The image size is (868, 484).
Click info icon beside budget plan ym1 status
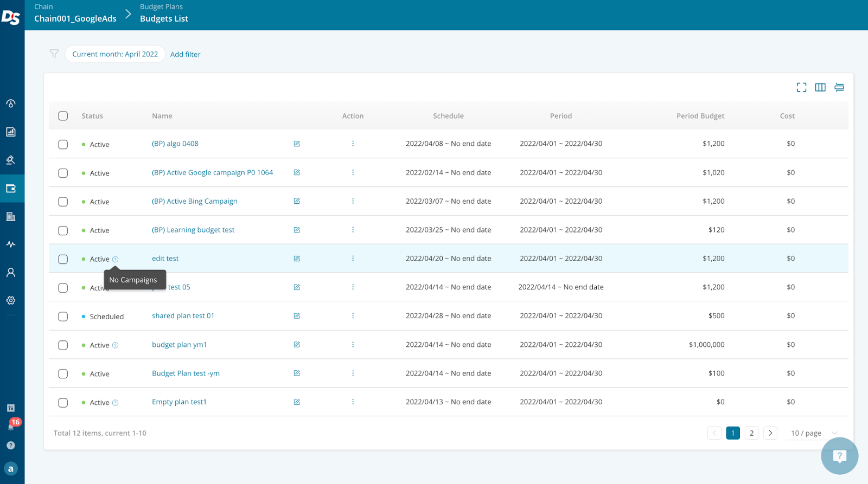(115, 345)
